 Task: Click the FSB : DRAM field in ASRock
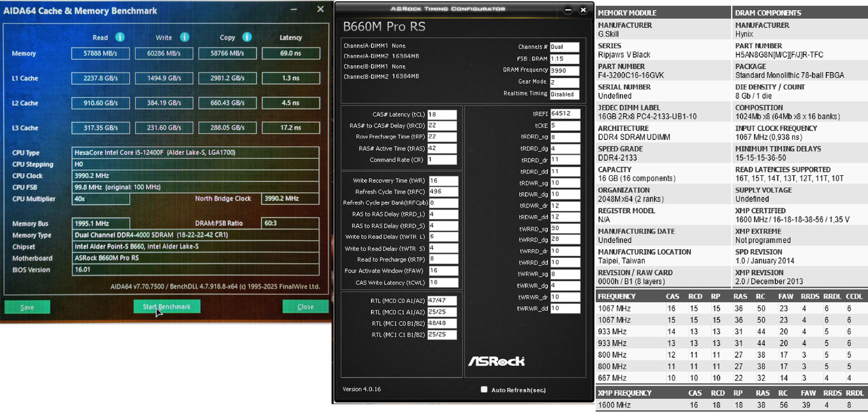tap(565, 59)
